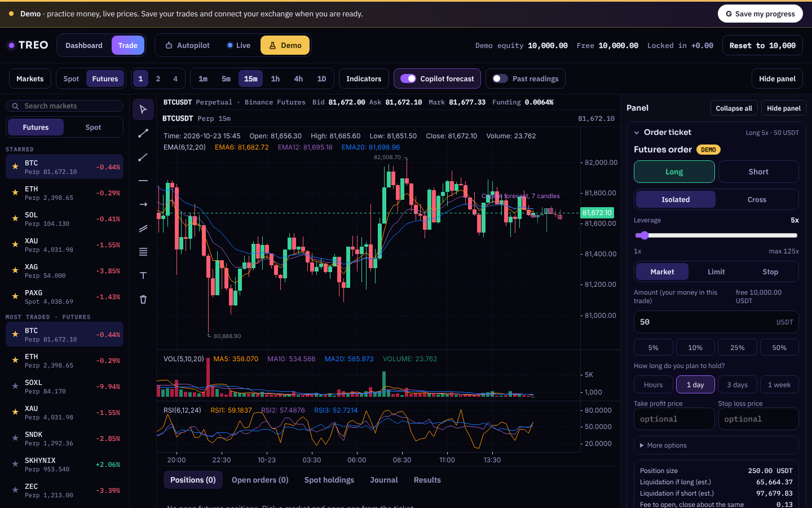The height and width of the screenshot is (508, 812).
Task: Click the trash icon to delete drawings
Action: (x=143, y=299)
